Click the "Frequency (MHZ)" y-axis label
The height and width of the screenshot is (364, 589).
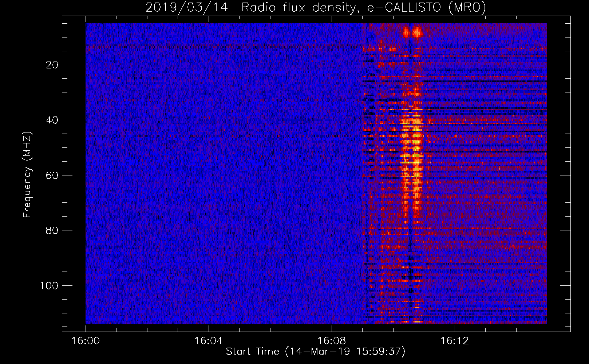(27, 175)
